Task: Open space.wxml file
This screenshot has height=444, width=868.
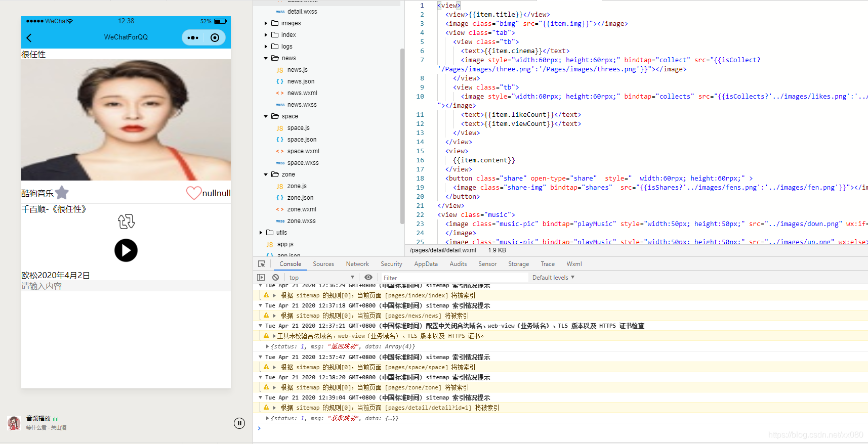Action: 303,151
